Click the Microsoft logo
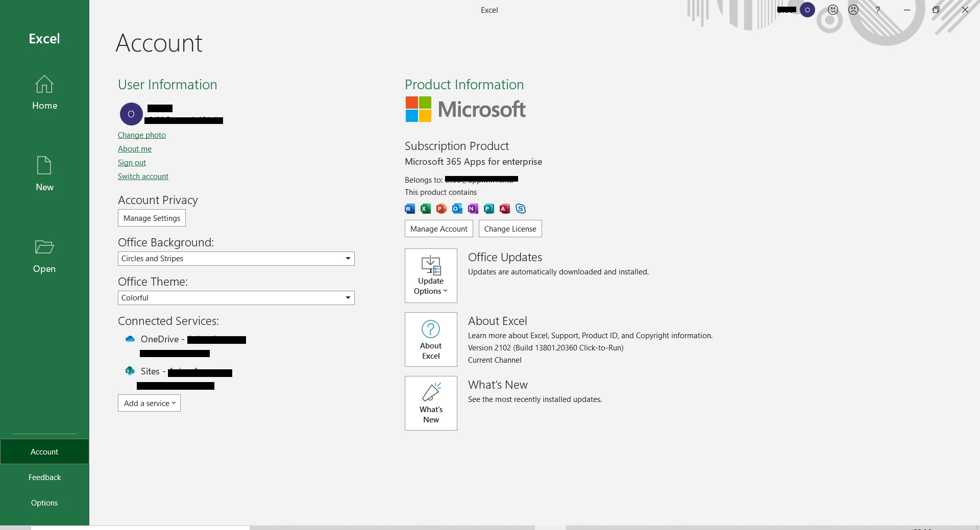The width and height of the screenshot is (980, 530). click(x=465, y=109)
